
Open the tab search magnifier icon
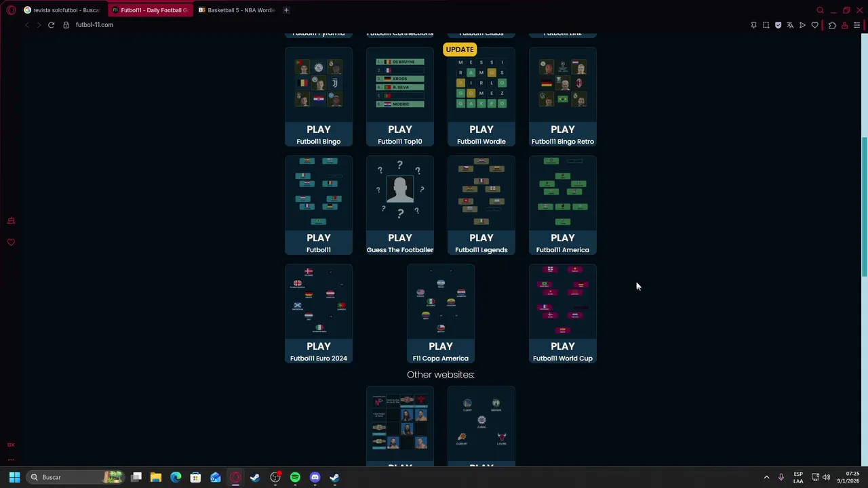click(820, 10)
